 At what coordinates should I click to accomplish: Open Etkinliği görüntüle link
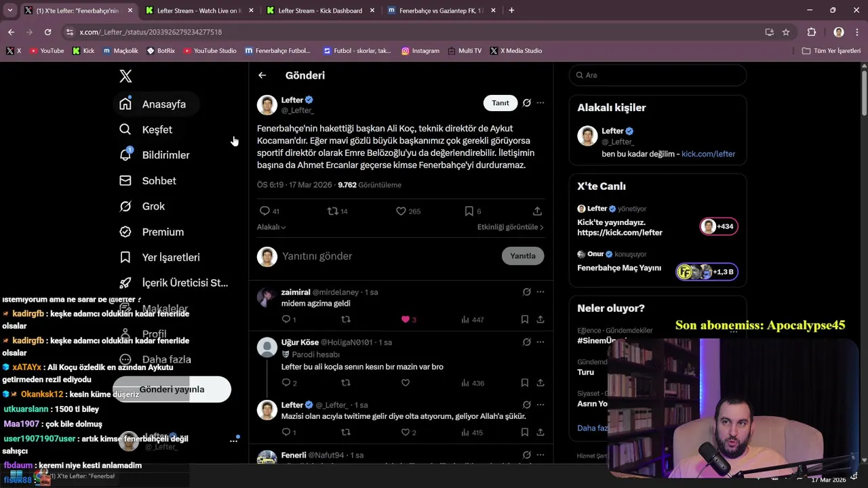coord(511,227)
